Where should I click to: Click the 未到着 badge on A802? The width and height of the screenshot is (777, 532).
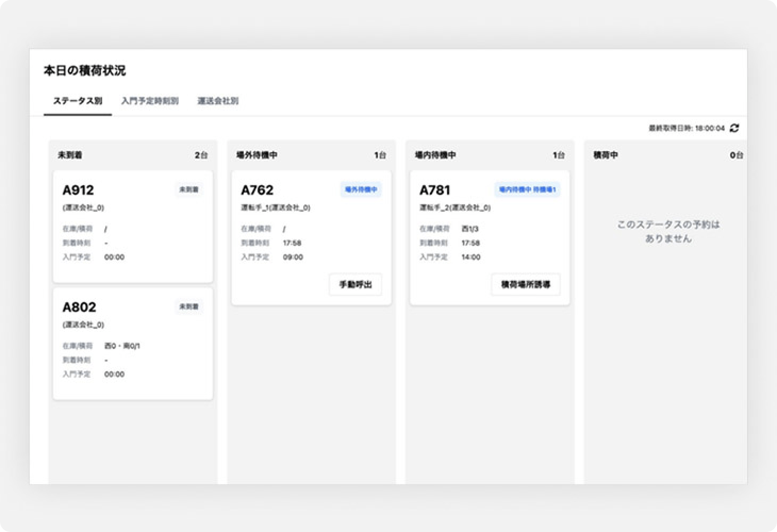pos(189,306)
